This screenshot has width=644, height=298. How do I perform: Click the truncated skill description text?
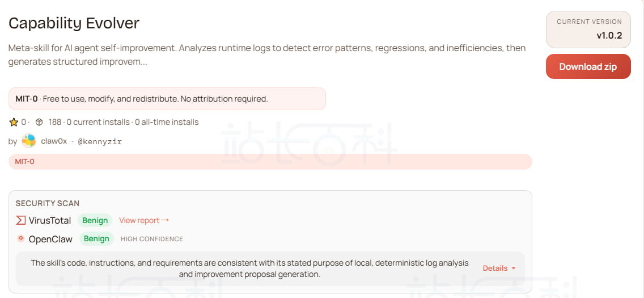[x=266, y=54]
